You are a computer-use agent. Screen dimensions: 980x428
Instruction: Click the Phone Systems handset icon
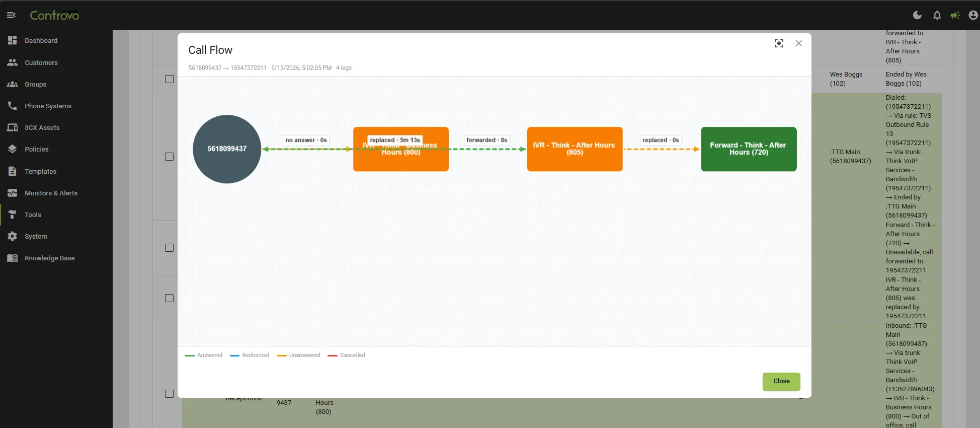pos(13,106)
